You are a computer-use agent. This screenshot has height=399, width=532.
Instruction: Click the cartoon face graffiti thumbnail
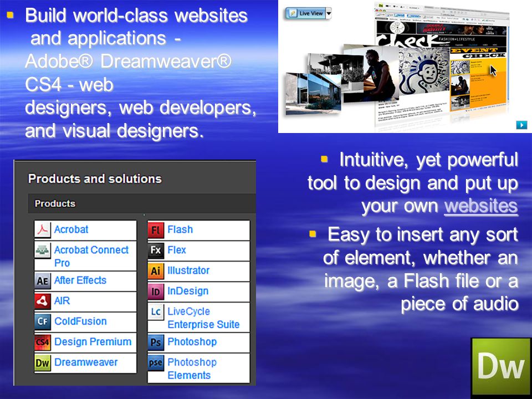424,71
